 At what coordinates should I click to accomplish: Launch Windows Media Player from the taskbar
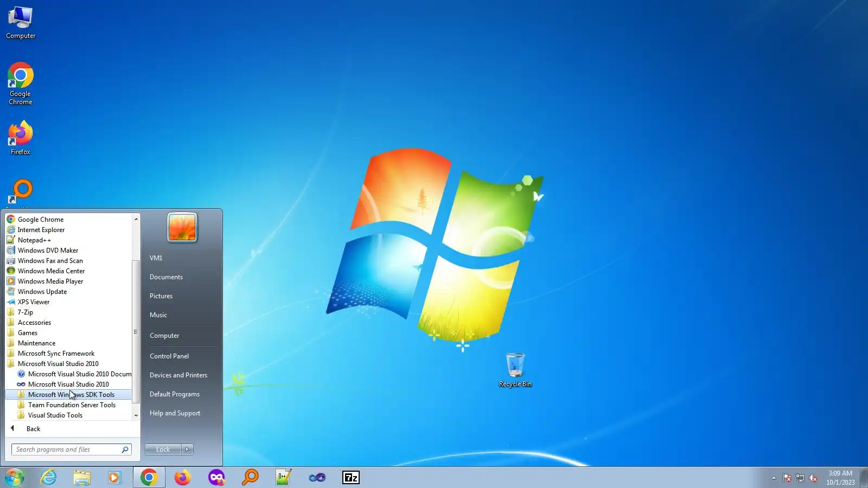[114, 478]
